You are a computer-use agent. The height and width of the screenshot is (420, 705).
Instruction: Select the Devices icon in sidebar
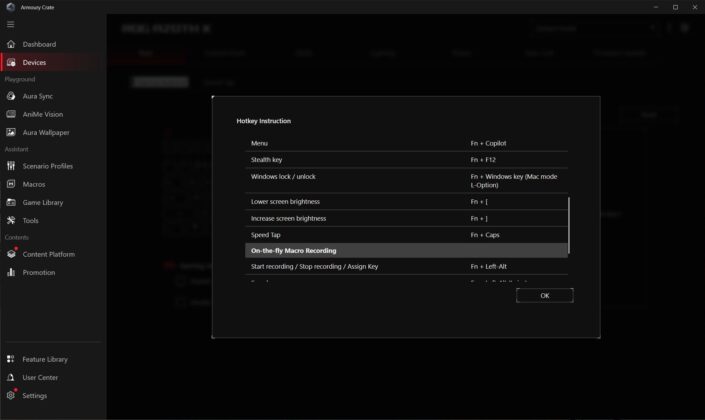(x=11, y=62)
